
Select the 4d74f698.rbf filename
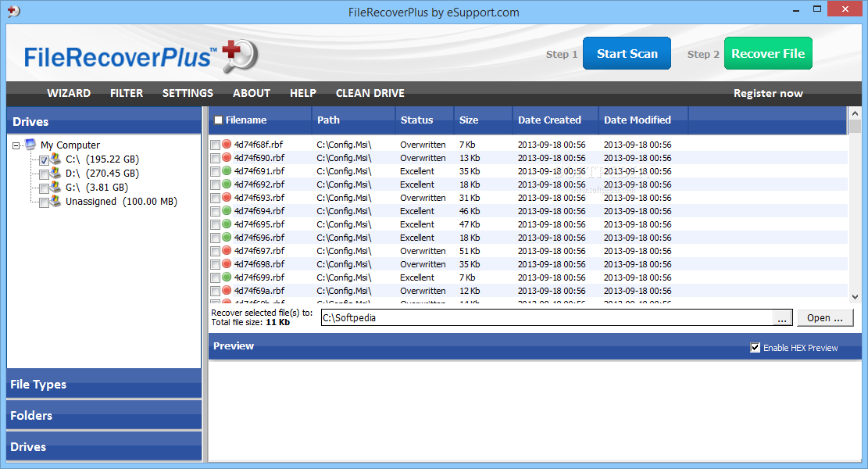coord(259,264)
